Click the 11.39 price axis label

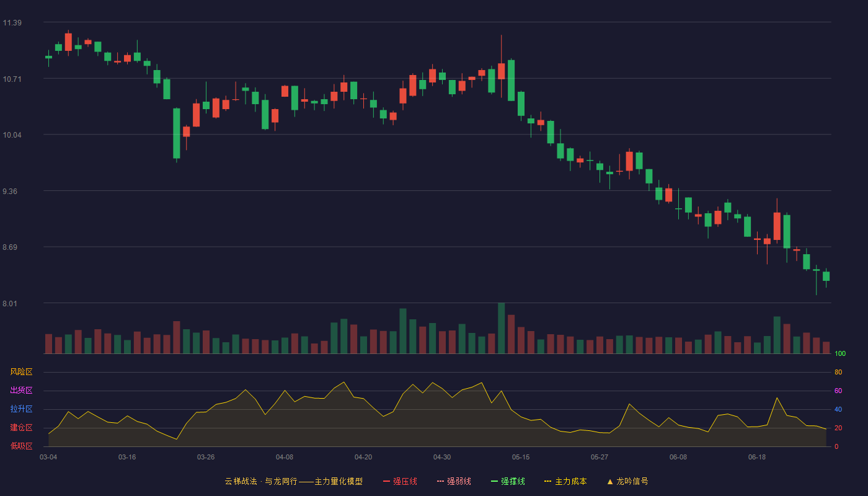tap(12, 23)
